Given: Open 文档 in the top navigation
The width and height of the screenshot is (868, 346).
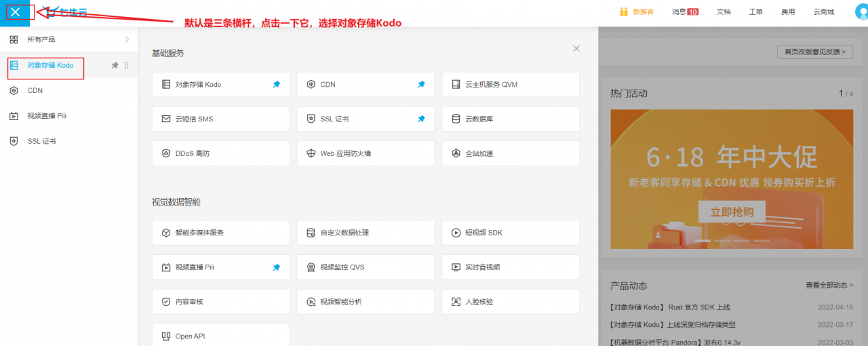Looking at the screenshot, I should click(724, 12).
